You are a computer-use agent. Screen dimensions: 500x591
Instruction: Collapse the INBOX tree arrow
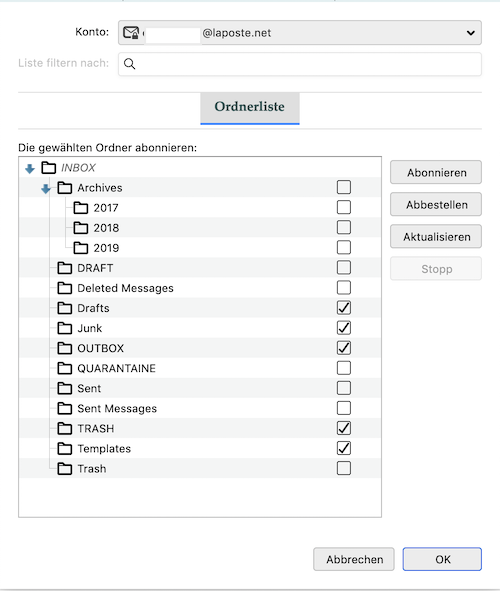tap(30, 168)
